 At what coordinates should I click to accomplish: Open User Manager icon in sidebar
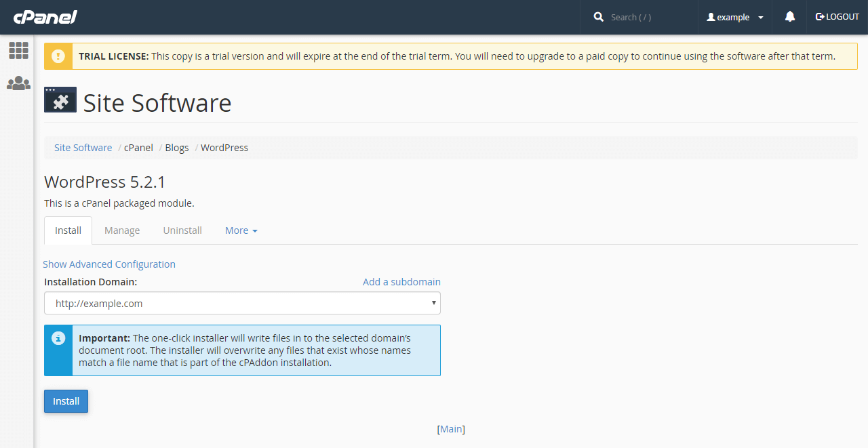(x=18, y=83)
